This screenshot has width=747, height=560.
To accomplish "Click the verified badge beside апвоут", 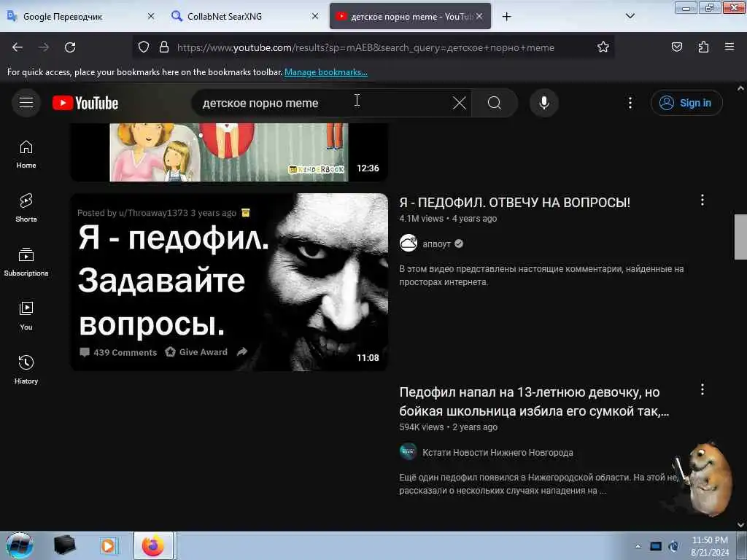I will [459, 244].
